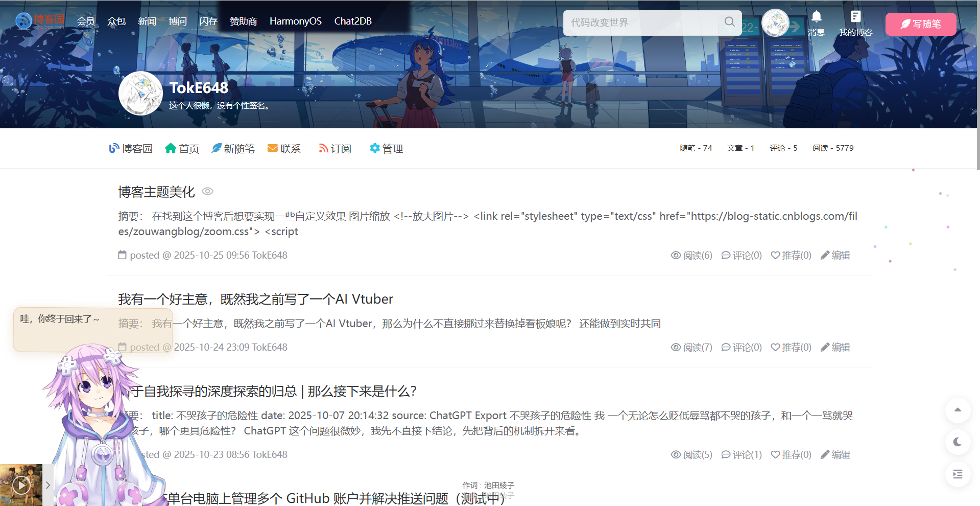This screenshot has width=980, height=506.
Task: Click the back-to-top arrow button
Action: point(958,410)
